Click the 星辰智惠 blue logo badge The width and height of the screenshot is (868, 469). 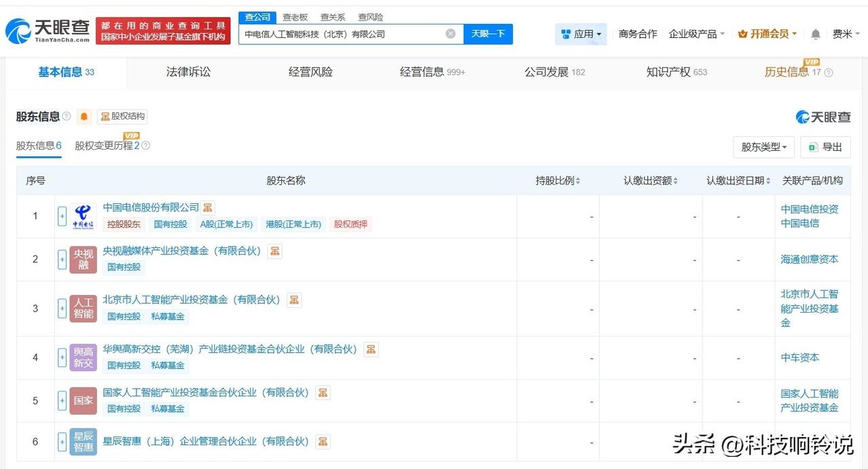(84, 442)
